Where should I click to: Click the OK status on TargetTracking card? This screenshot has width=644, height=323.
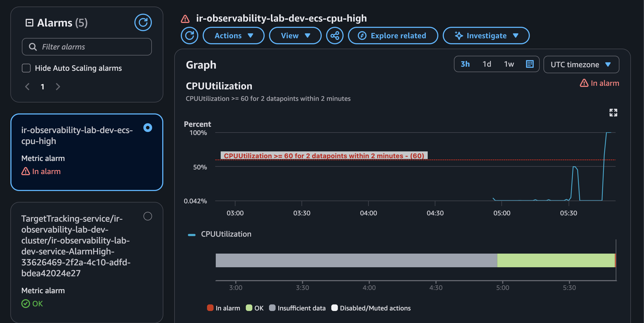[32, 304]
